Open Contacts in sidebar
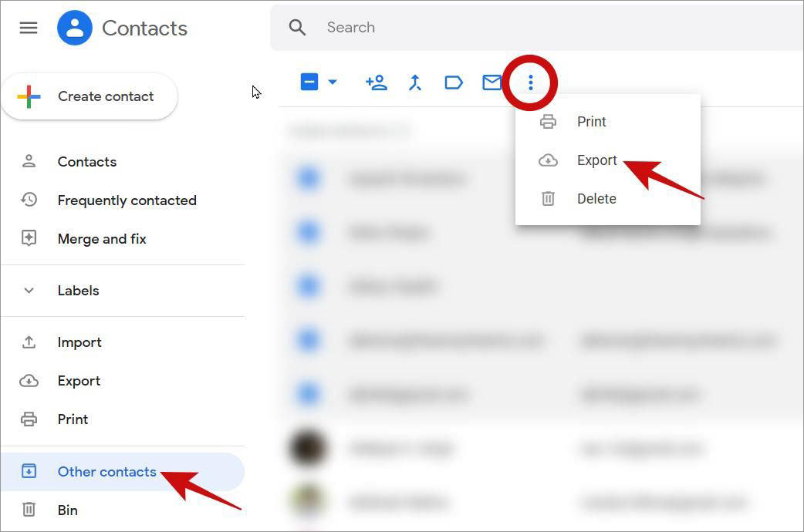 click(x=122, y=162)
